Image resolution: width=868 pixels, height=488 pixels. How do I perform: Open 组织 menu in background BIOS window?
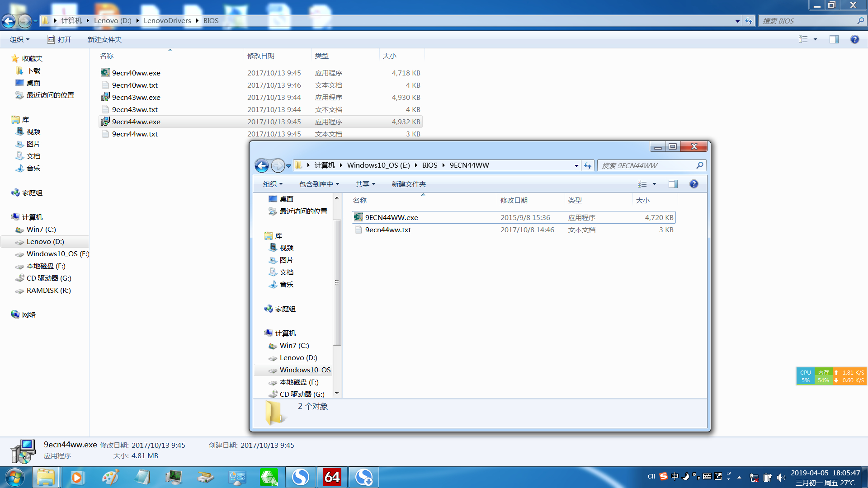[19, 40]
